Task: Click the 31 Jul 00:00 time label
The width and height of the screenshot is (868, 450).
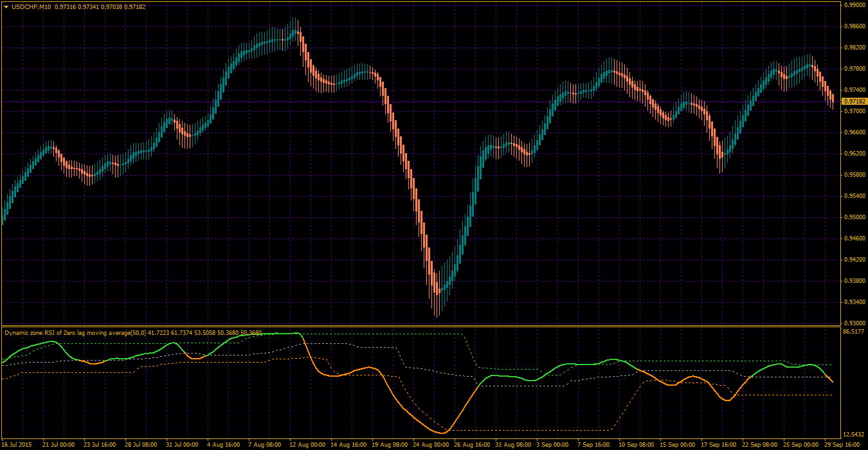Action: (182, 445)
